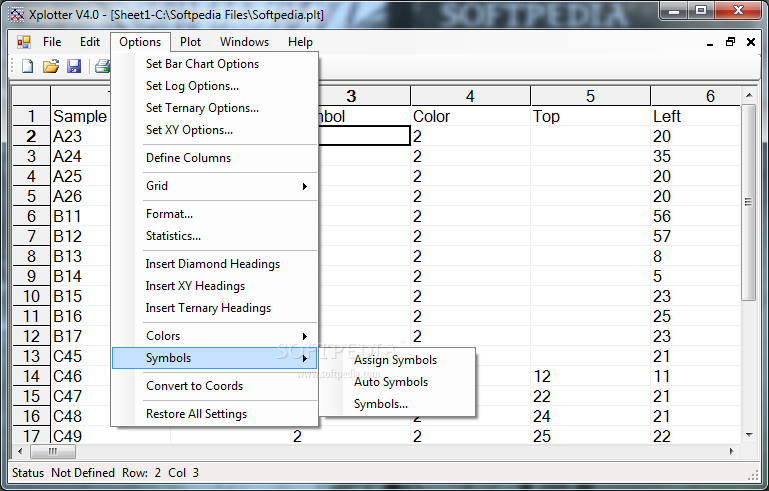The height and width of the screenshot is (491, 769).
Task: Close the inner document with the X icon
Action: pyautogui.click(x=751, y=42)
